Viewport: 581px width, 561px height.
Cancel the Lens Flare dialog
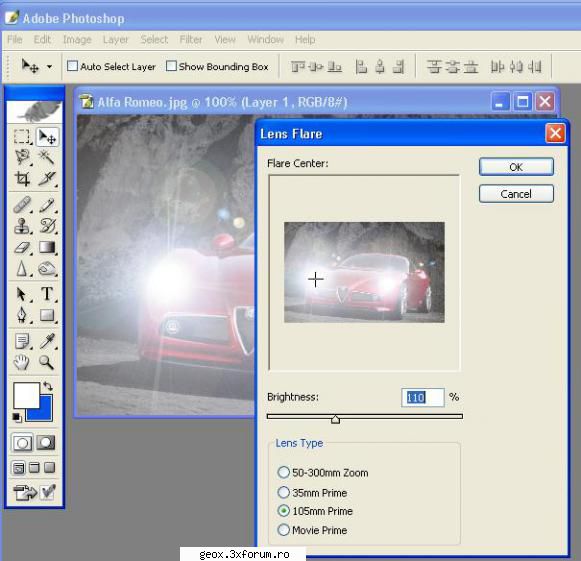pos(516,194)
